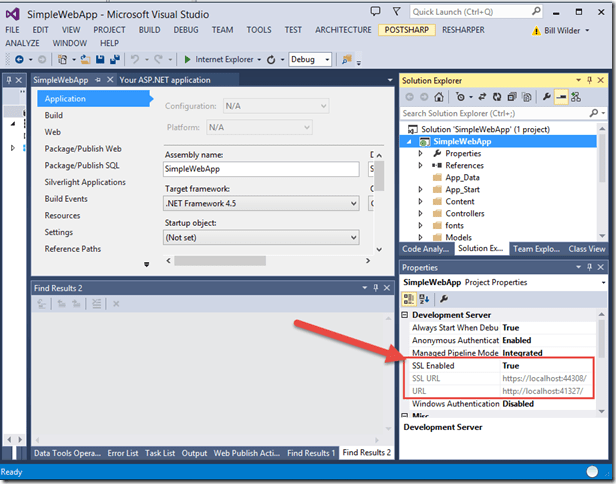Click the Categorized icon in Properties panel

coord(409,299)
